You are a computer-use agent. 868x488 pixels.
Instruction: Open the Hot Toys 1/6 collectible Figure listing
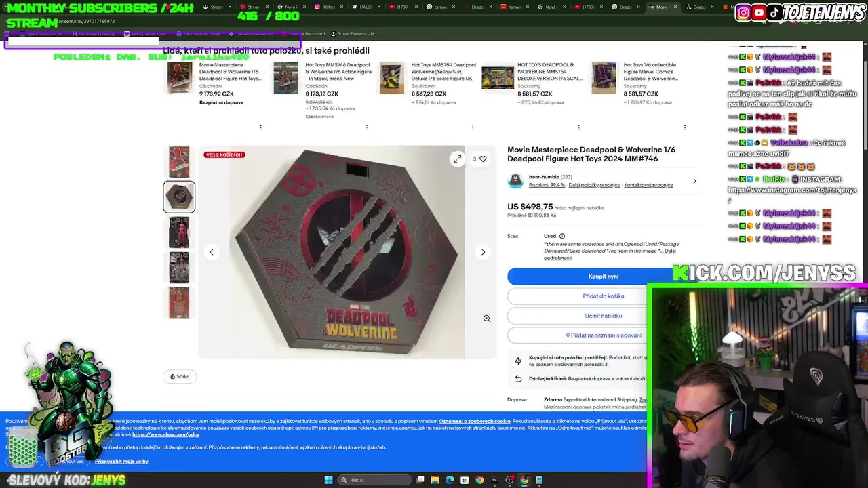pos(650,72)
